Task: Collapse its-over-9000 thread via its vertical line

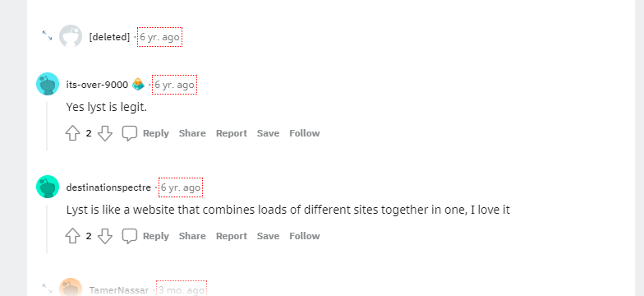Action: [47, 127]
